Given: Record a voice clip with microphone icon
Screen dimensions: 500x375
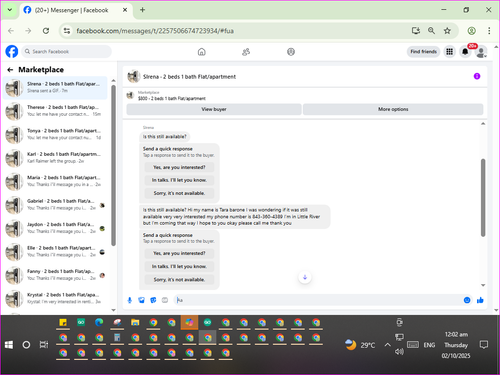Looking at the screenshot, I should [x=130, y=300].
